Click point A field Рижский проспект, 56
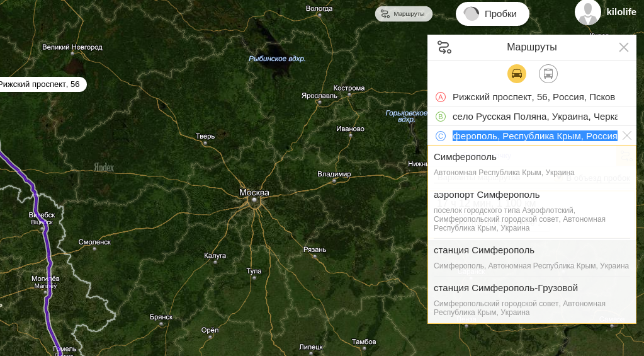The width and height of the screenshot is (644, 356). 533,97
